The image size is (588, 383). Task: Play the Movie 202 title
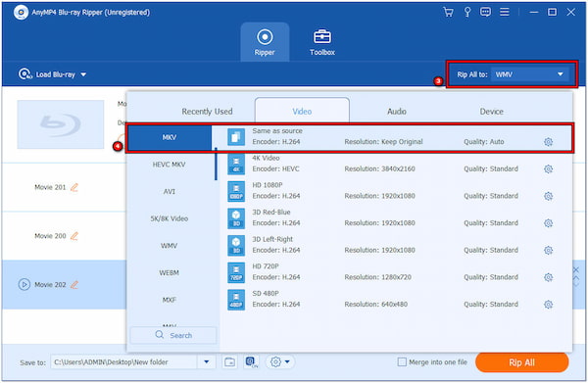tap(24, 284)
